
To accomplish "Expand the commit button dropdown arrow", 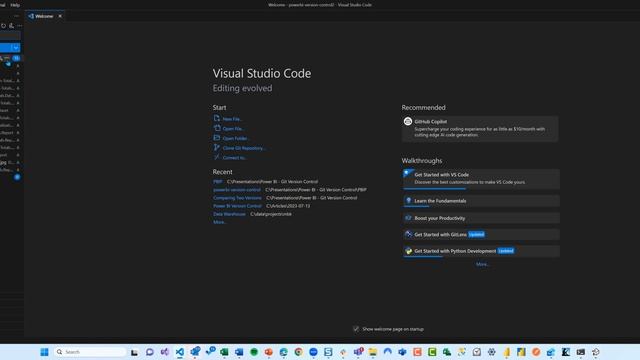I will pos(16,47).
